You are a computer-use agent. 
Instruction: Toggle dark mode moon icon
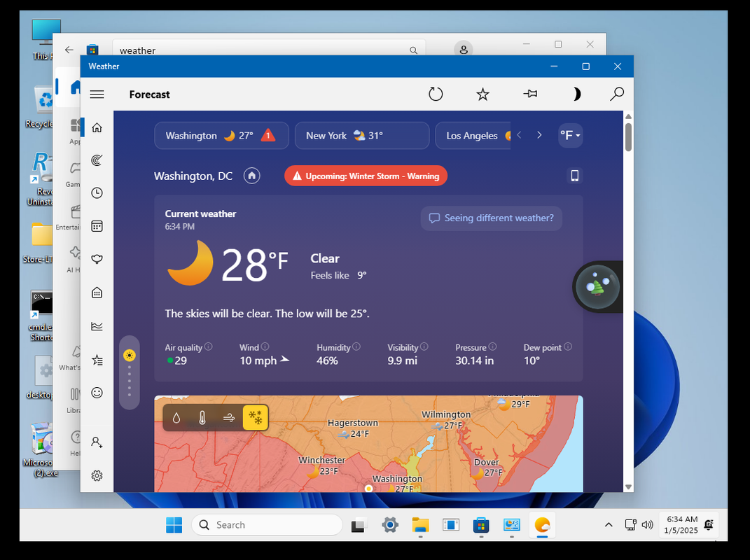[576, 94]
